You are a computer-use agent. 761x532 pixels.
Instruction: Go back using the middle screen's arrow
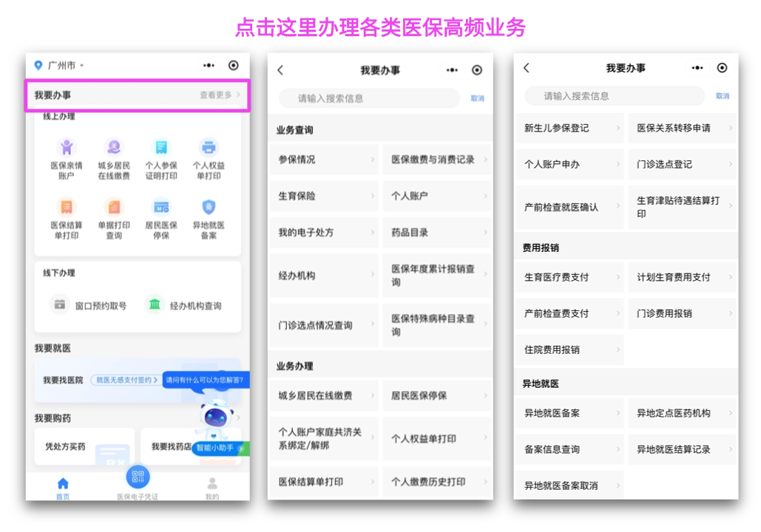pos(280,70)
